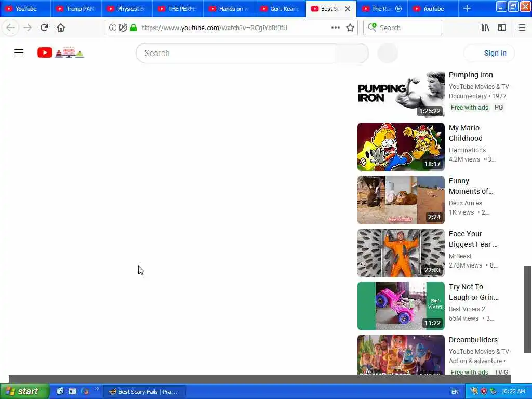The height and width of the screenshot is (399, 532).
Task: Reload the current page
Action: pyautogui.click(x=44, y=28)
